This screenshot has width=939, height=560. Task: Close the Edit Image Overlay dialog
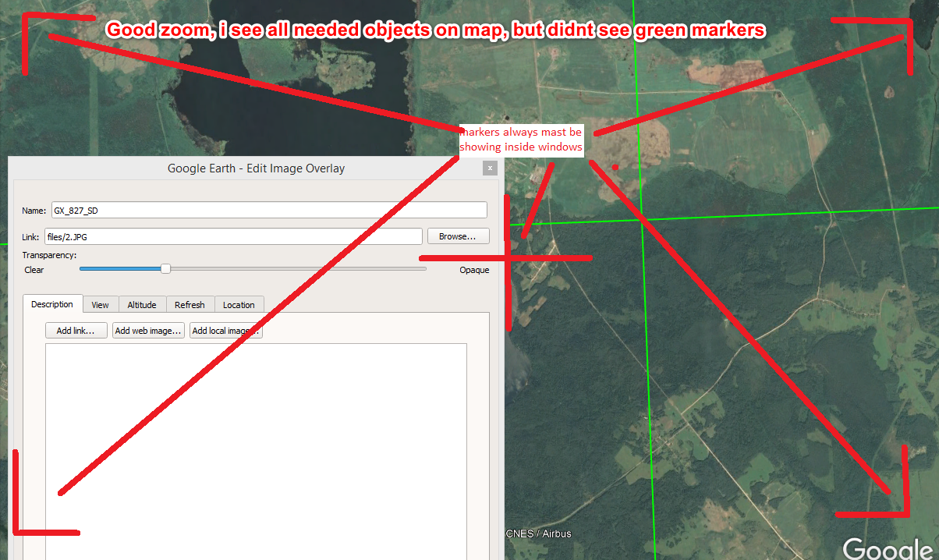(490, 168)
